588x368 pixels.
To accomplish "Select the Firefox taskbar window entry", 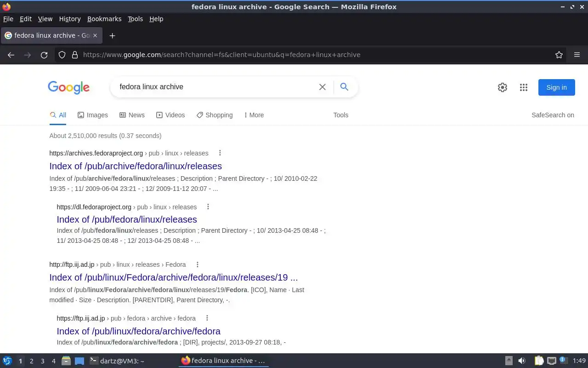I will 224,361.
